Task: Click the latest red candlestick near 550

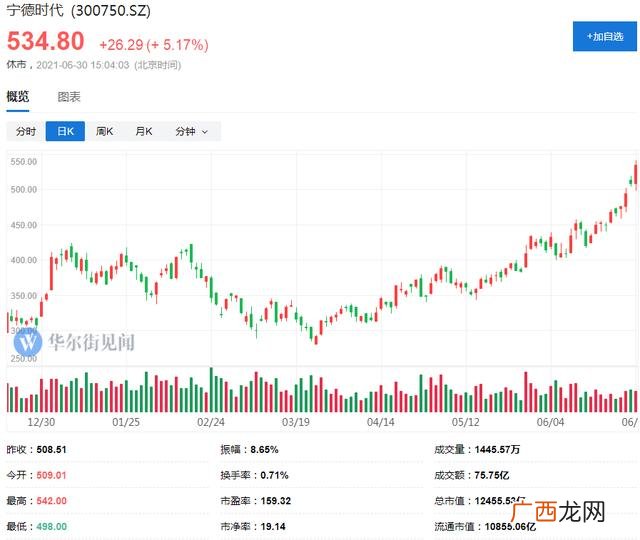Action: [636, 175]
